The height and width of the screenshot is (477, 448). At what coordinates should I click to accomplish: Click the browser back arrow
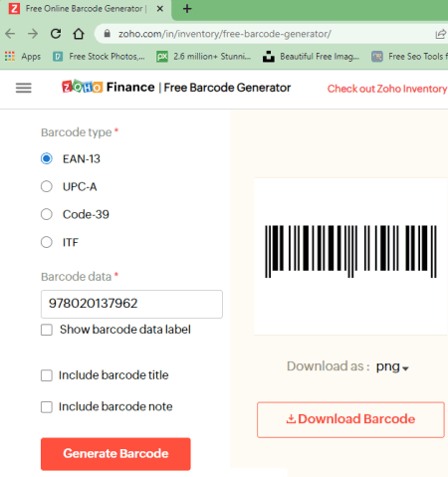click(x=10, y=34)
